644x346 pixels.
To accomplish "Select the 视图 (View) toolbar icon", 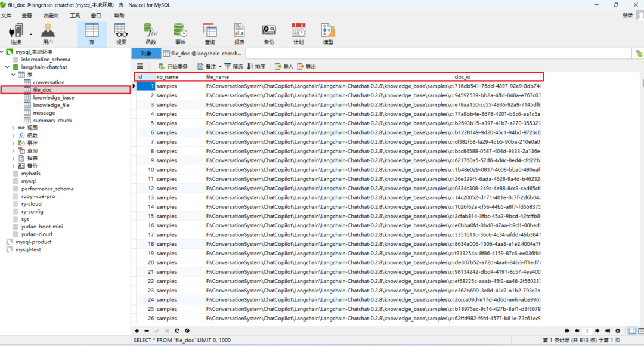I will click(x=121, y=34).
